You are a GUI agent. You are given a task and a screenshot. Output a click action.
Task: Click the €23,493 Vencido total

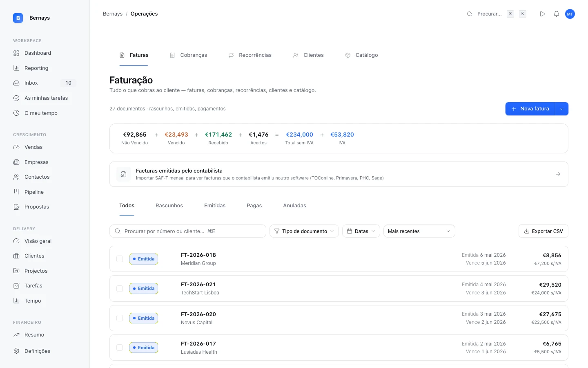coord(176,135)
